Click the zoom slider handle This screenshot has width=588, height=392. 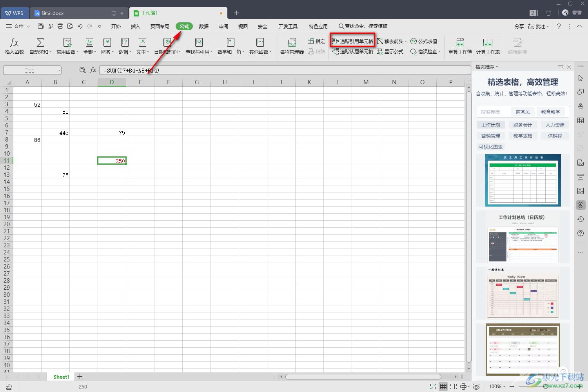[546, 387]
